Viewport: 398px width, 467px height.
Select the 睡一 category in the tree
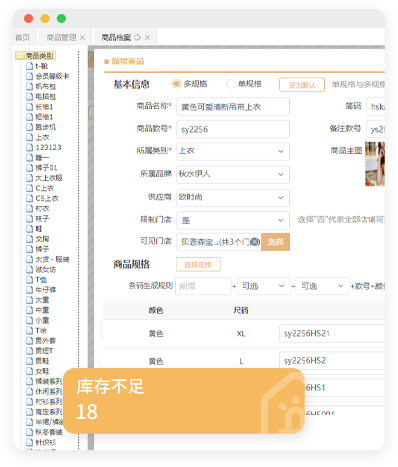42,157
